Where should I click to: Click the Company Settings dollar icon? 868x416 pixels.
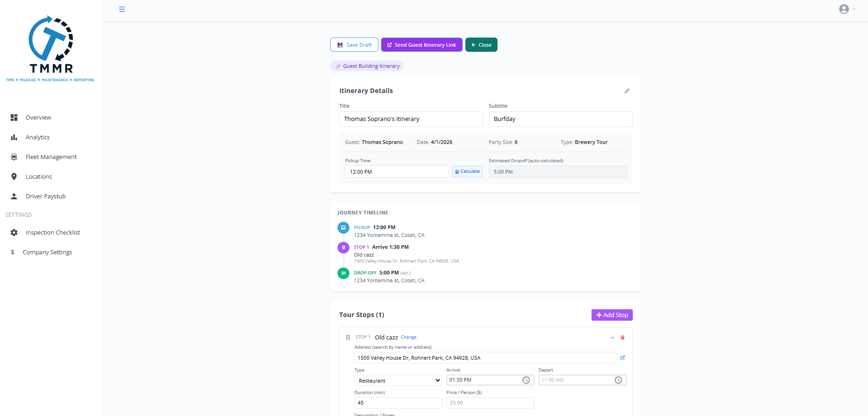pos(13,252)
